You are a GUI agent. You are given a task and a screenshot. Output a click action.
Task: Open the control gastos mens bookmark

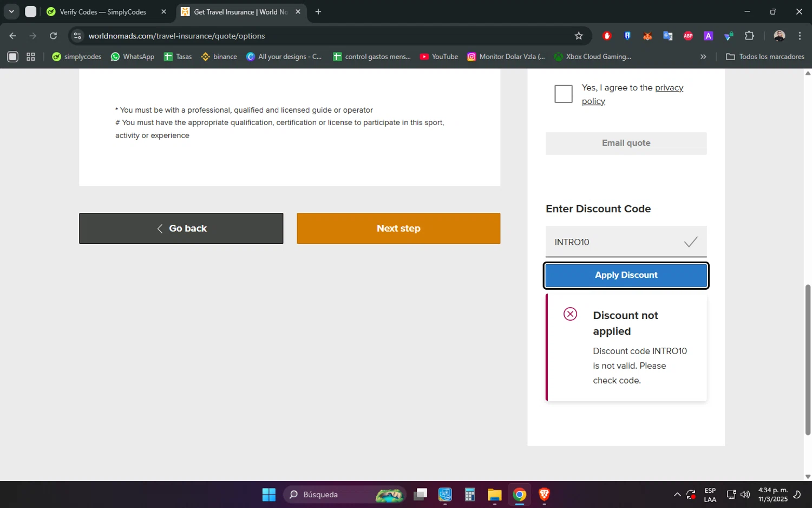pos(372,56)
